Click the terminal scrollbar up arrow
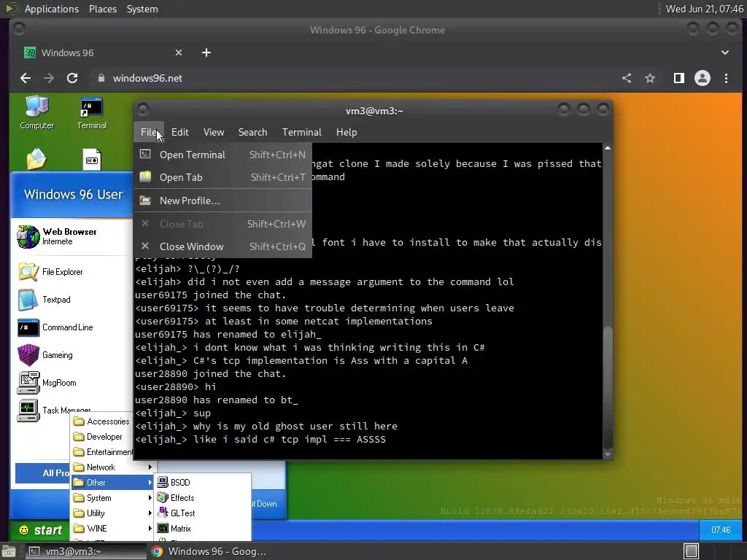Screen dimensions: 747x560 [608, 148]
